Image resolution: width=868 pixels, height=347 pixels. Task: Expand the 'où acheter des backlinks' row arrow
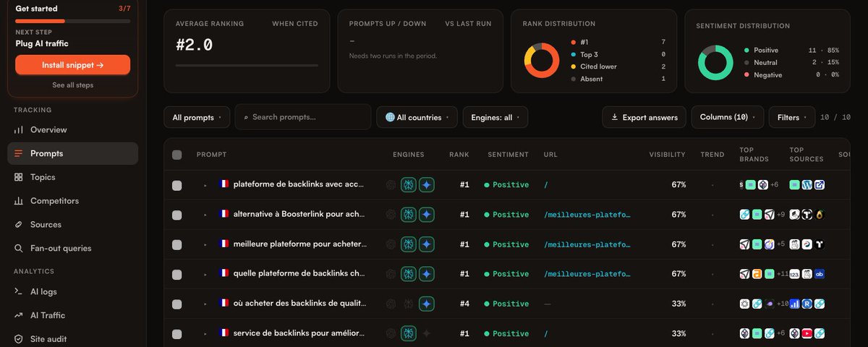tap(205, 304)
